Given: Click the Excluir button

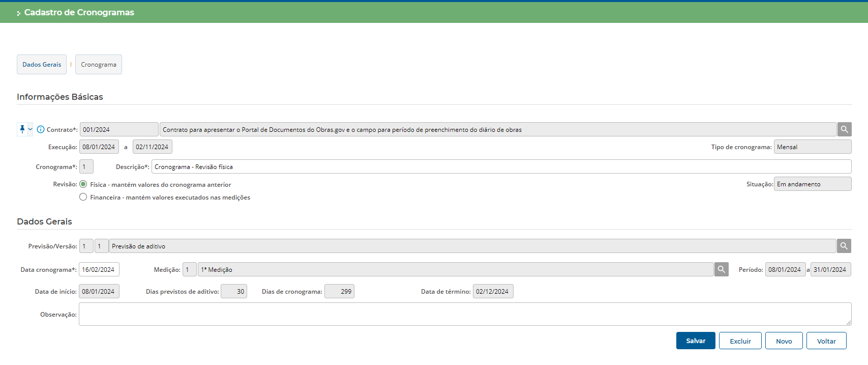Looking at the screenshot, I should pyautogui.click(x=740, y=341).
